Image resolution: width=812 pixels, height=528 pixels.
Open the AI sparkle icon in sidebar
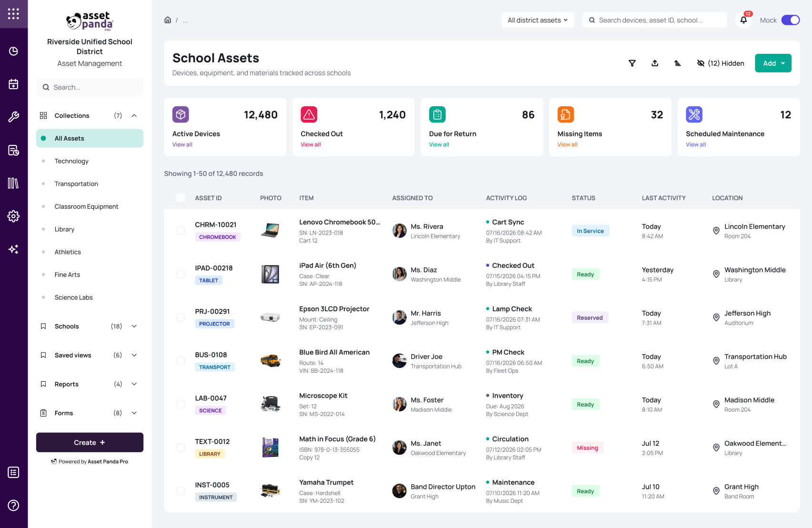point(13,249)
